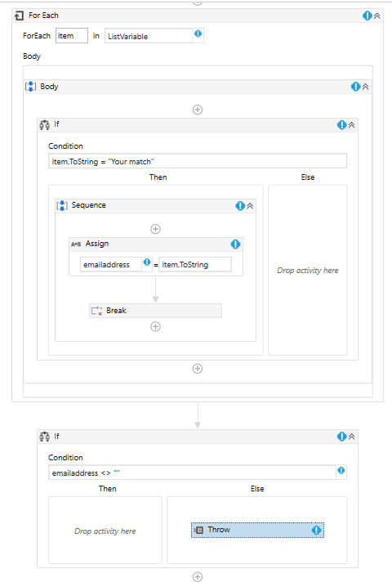This screenshot has width=392, height=587.
Task: Click the warning icon in the Assign header
Action: click(x=235, y=244)
